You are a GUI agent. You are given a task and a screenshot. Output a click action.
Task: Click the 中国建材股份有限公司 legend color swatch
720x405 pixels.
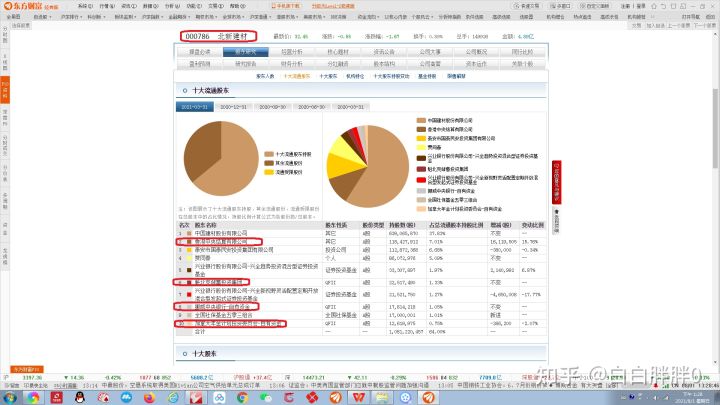pos(421,120)
